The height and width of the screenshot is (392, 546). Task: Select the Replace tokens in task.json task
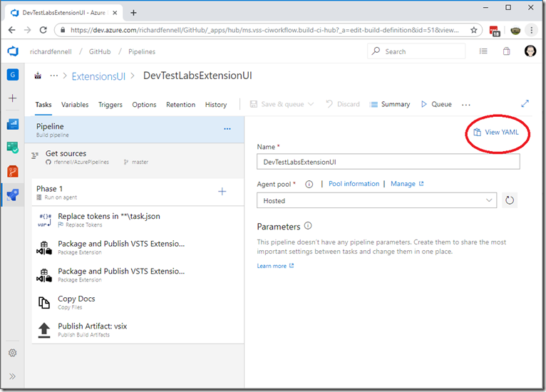click(138, 220)
